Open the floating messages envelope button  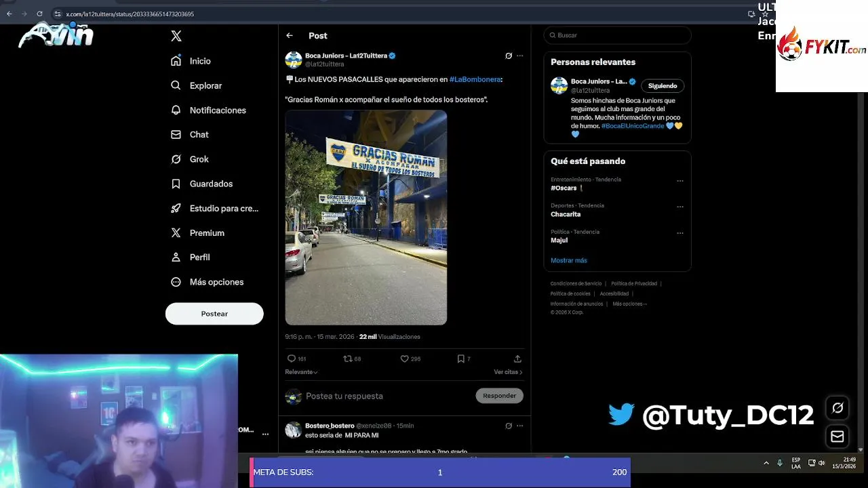[x=837, y=436]
